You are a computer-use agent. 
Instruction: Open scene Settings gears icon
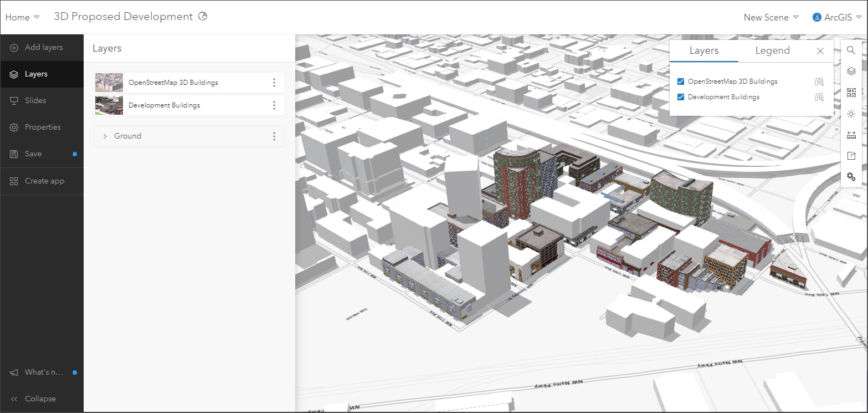851,177
